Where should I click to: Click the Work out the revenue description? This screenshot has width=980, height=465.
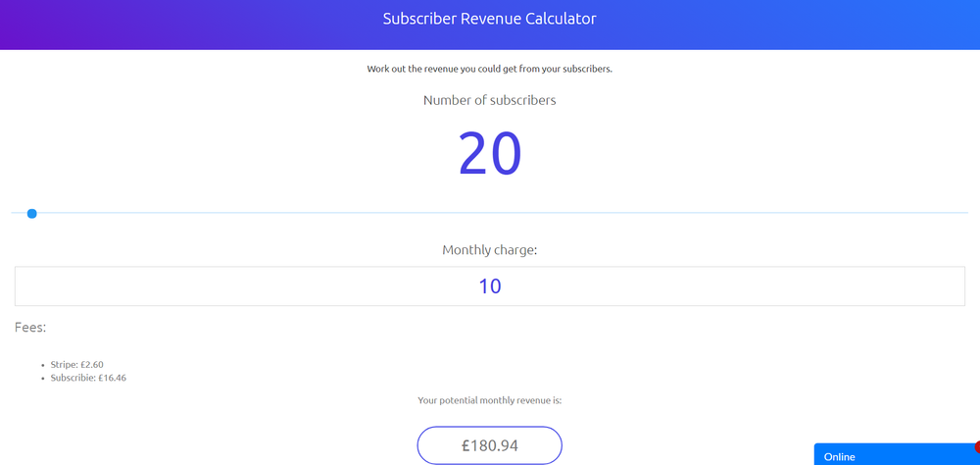click(489, 69)
